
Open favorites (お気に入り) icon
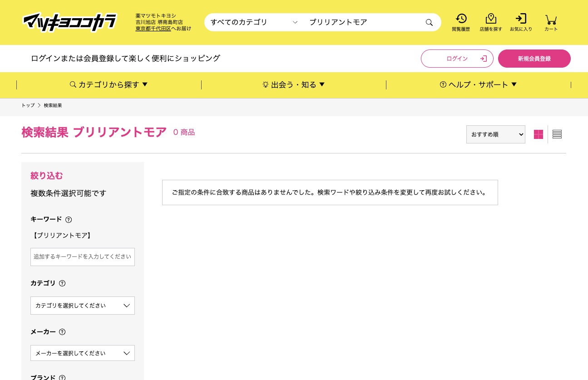tap(521, 22)
